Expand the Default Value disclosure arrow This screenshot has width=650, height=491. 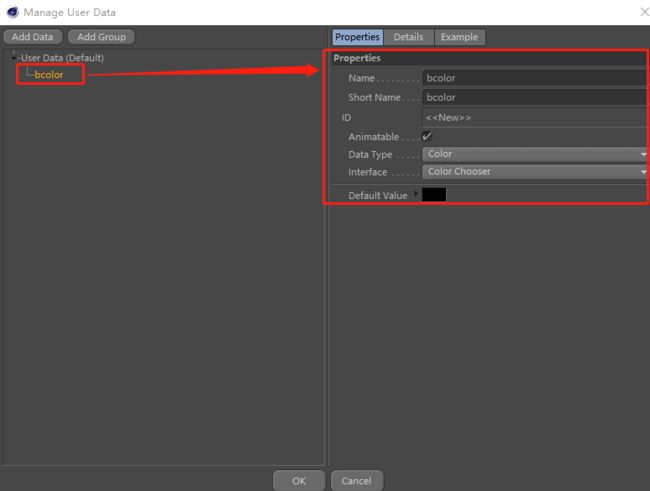(415, 194)
